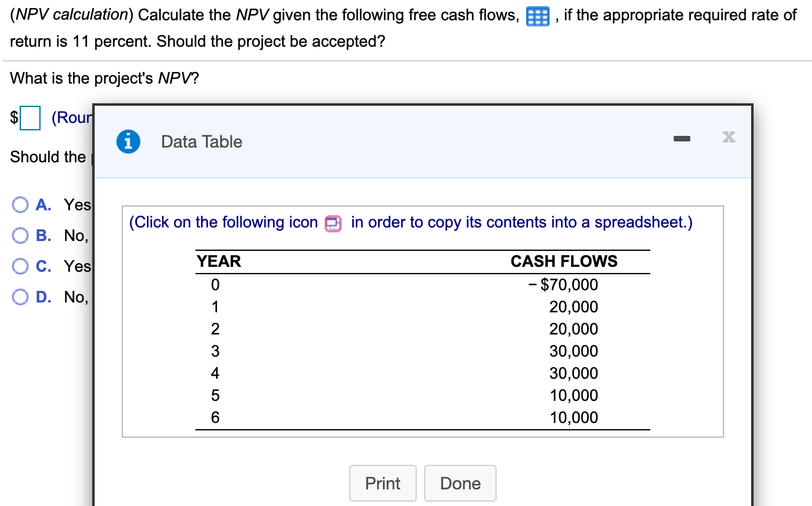This screenshot has width=812, height=506.
Task: Click the minimize dash on the Data Table popup
Action: tap(681, 139)
